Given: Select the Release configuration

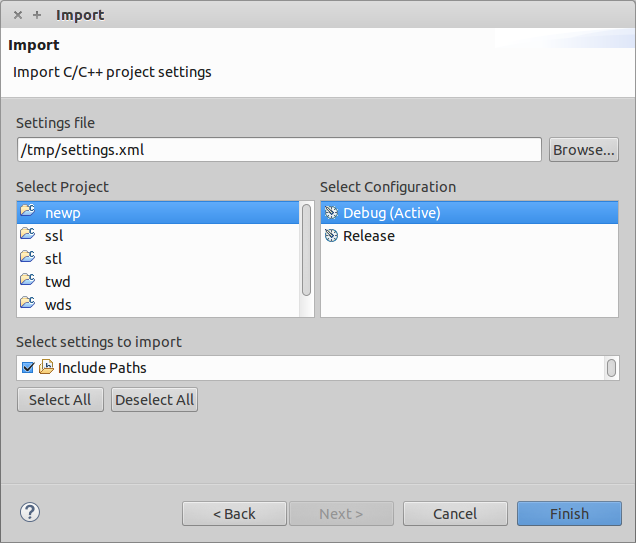Looking at the screenshot, I should (x=368, y=236).
